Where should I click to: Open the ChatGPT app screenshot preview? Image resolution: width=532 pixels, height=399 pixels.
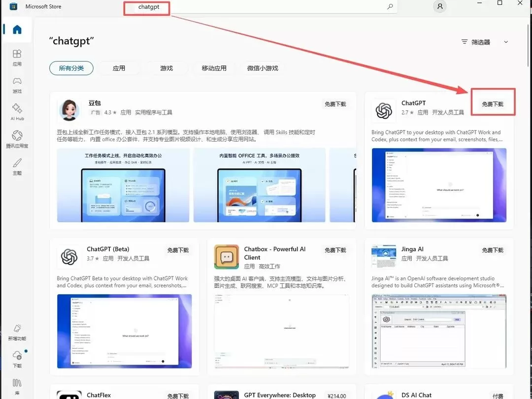[439, 185]
